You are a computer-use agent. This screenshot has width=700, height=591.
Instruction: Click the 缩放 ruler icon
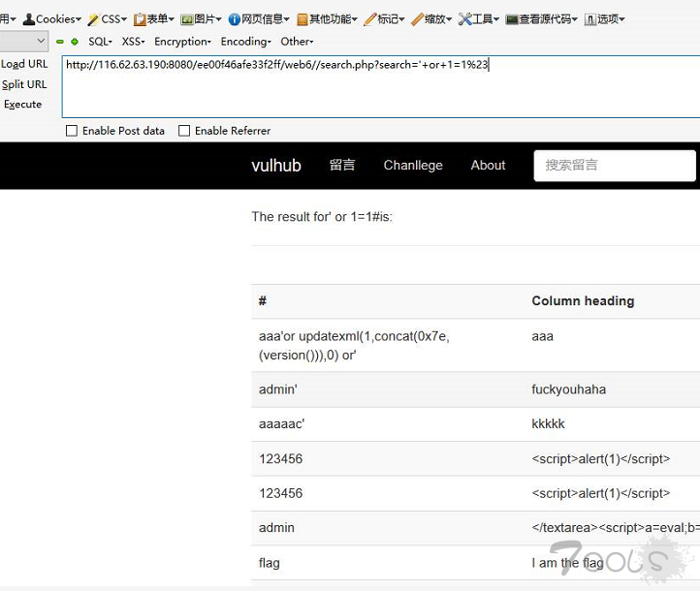point(417,19)
